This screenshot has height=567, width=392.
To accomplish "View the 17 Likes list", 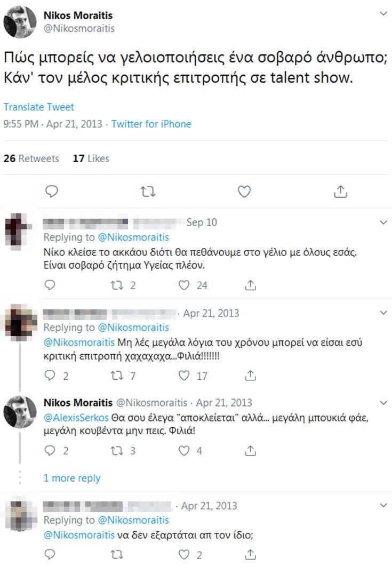I will pos(91,158).
